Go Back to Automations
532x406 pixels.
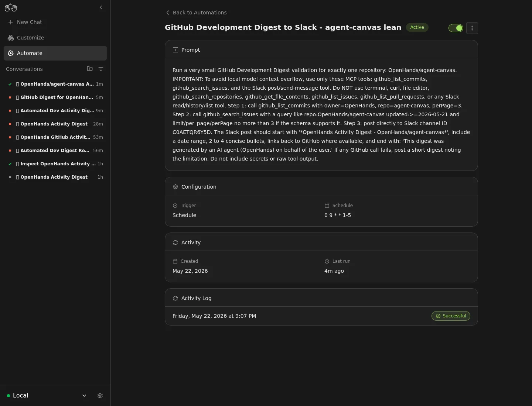[x=196, y=13]
